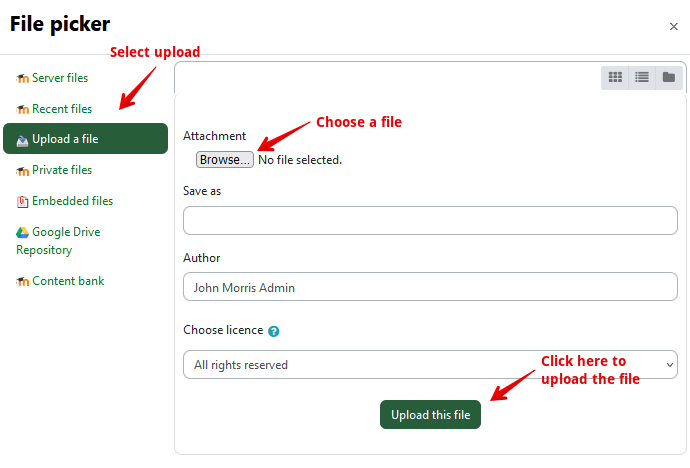
Task: Open the Content bank repository
Action: tap(68, 281)
